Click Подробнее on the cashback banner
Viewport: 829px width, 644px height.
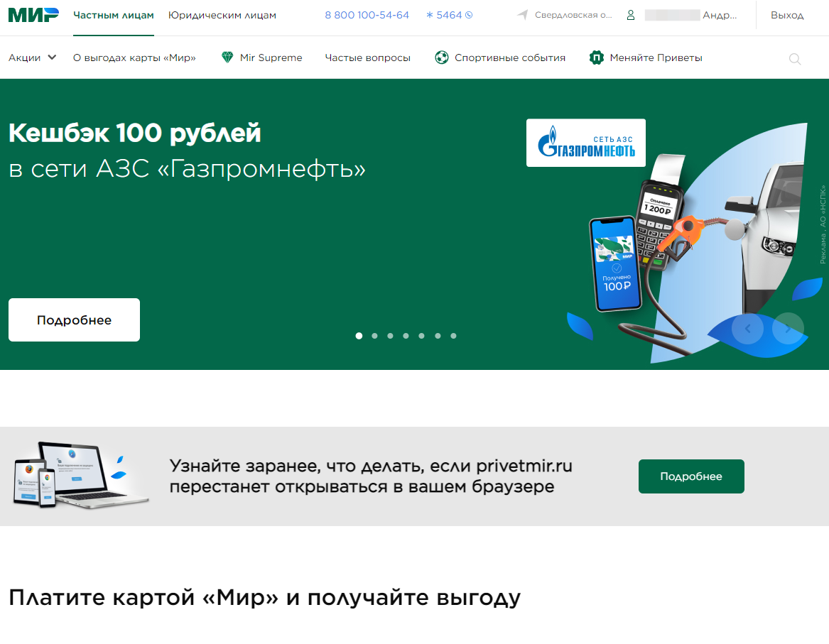point(73,320)
